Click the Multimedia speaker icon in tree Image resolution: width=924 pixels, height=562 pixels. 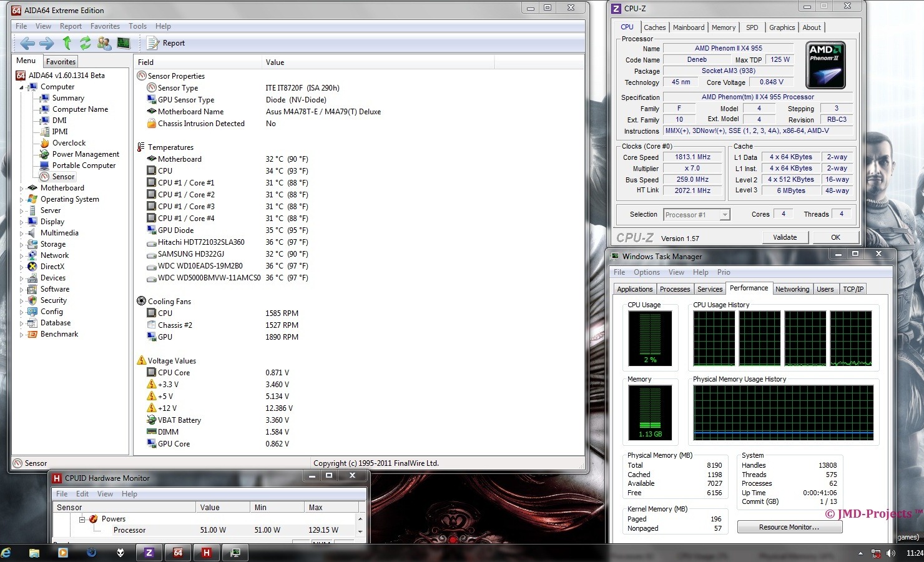[x=32, y=233]
